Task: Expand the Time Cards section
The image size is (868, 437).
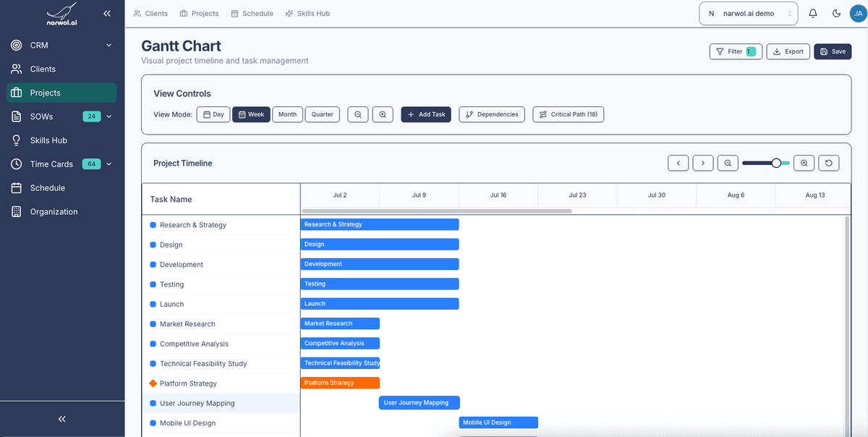Action: [x=109, y=164]
